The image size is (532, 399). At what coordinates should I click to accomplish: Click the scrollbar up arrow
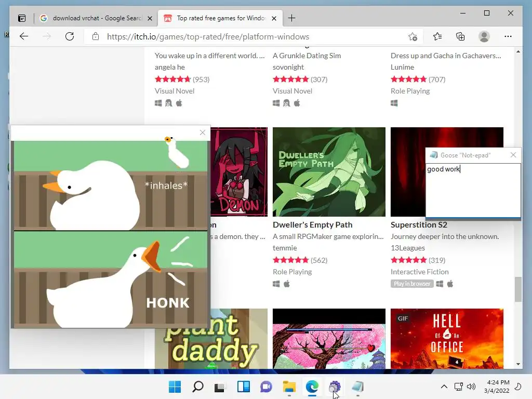coord(518,51)
